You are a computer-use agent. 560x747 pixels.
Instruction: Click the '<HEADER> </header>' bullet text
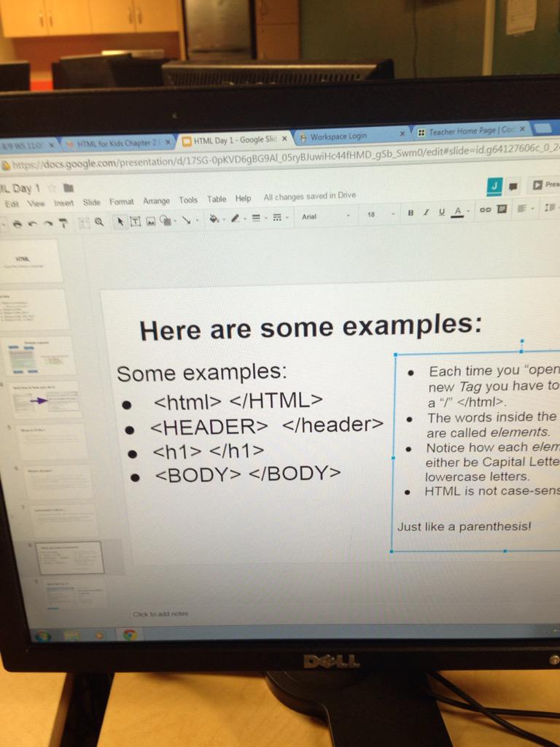pyautogui.click(x=267, y=426)
